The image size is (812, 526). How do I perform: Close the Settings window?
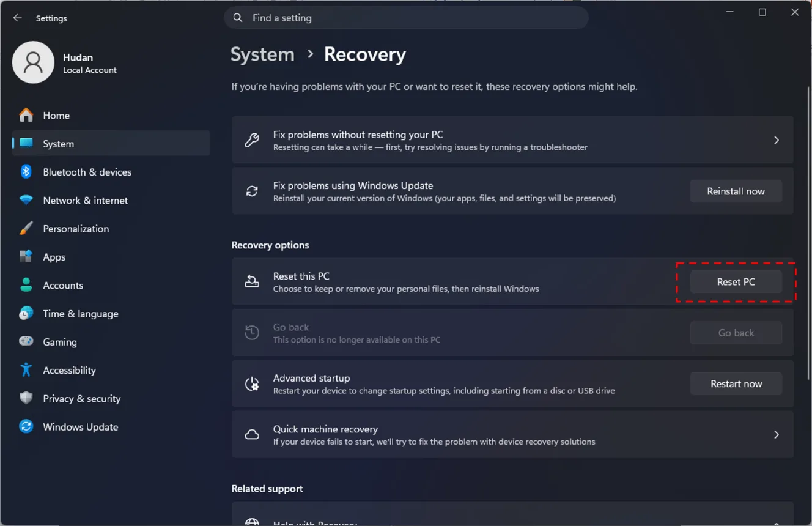click(795, 12)
